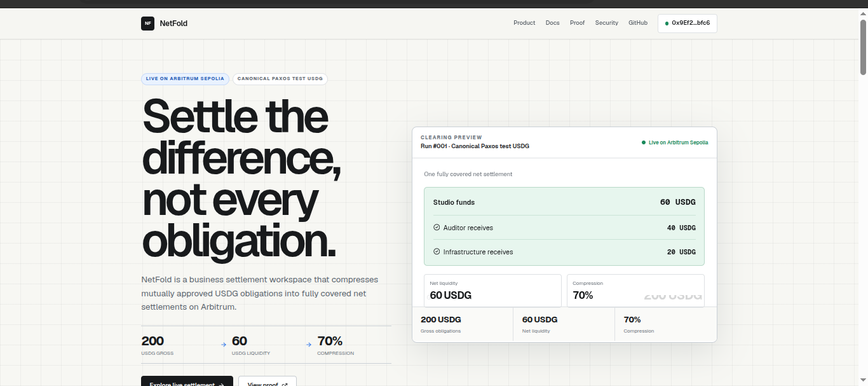Open the 0x9Ef2...bfc6 wallet button
Image resolution: width=868 pixels, height=386 pixels.
coord(688,24)
